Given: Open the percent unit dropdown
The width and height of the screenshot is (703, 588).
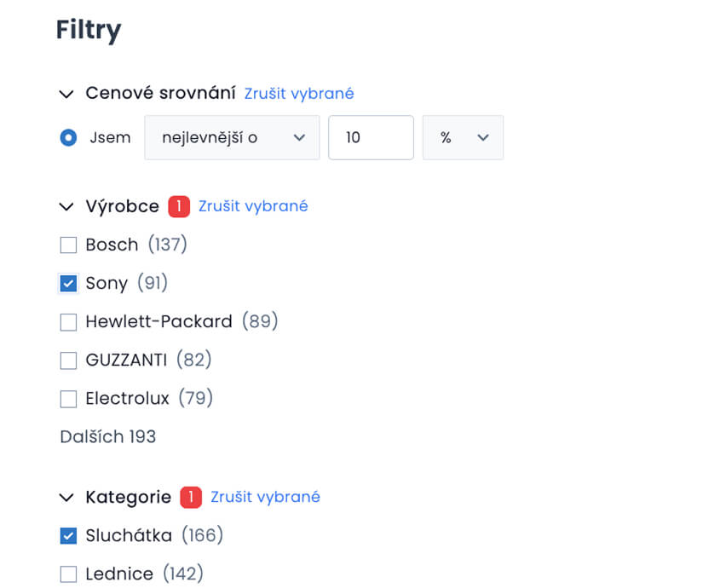Looking at the screenshot, I should (x=463, y=137).
